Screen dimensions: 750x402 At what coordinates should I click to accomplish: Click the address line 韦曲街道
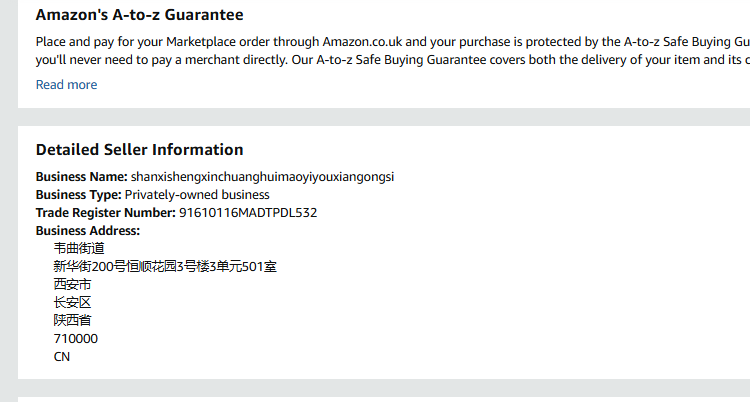coord(79,249)
